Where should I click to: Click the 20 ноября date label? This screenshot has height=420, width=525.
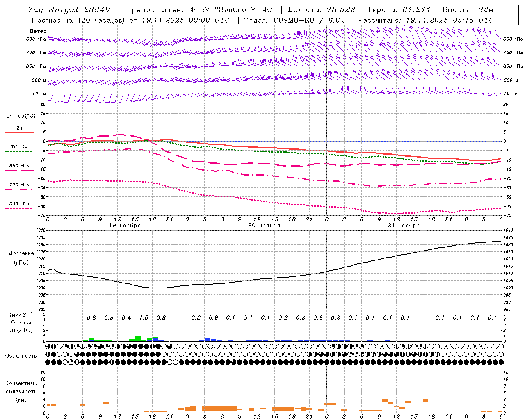[264, 226]
